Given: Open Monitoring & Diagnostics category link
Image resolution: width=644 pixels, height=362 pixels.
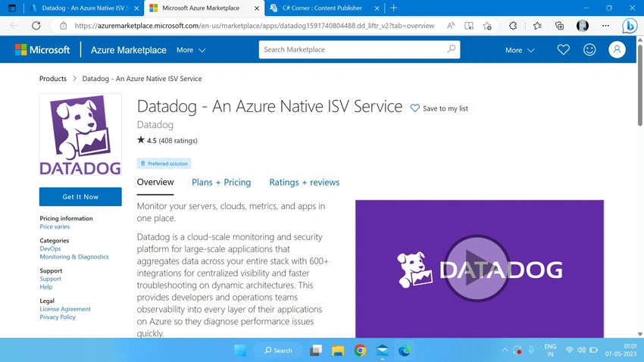Looking at the screenshot, I should (74, 257).
